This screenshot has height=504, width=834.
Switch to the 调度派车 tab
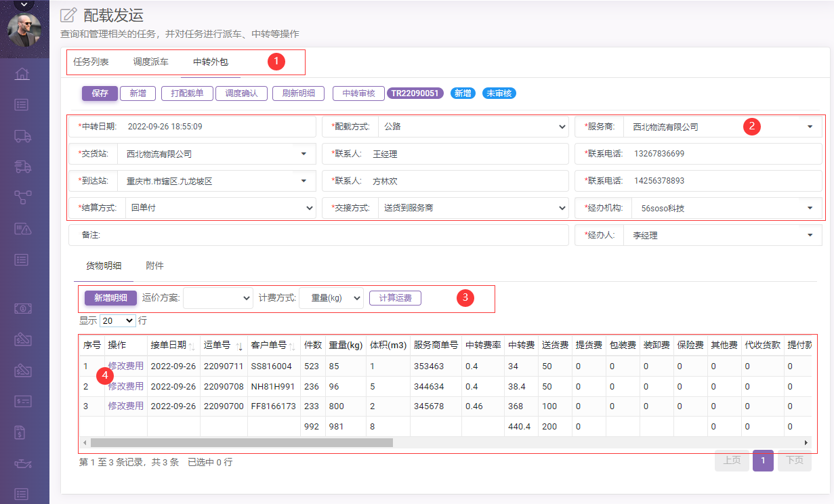click(x=150, y=62)
